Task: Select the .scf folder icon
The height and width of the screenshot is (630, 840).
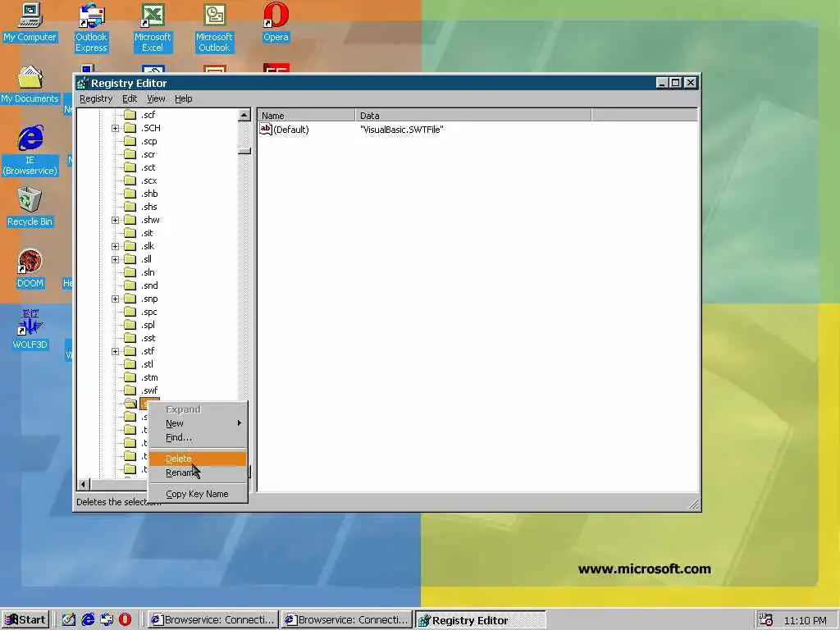Action: pos(130,115)
